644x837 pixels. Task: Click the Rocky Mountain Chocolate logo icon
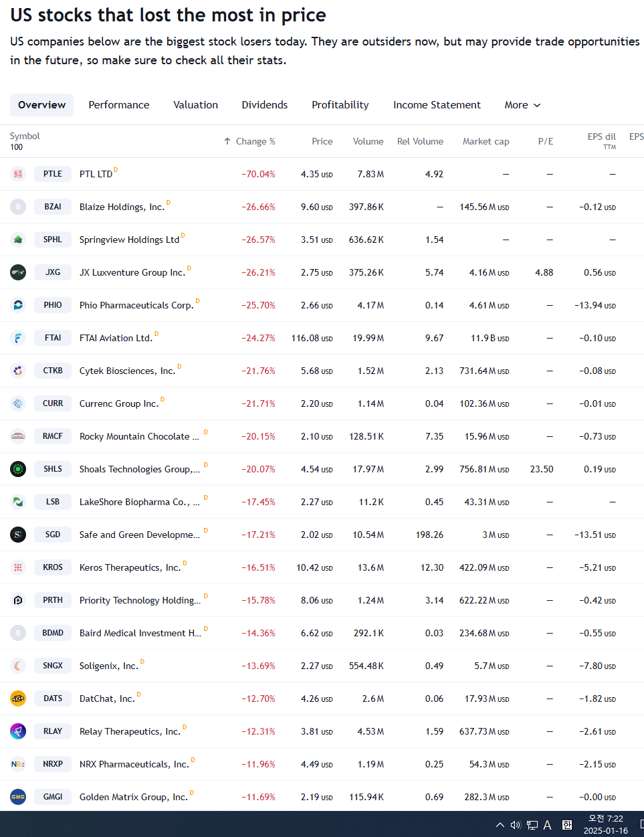point(18,436)
